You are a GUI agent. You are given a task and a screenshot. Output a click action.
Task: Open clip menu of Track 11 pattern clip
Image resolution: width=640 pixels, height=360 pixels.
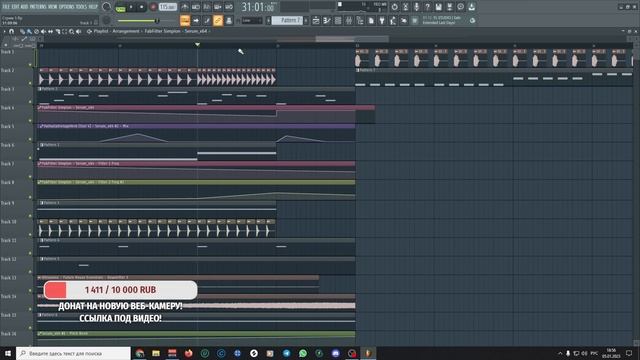[41, 240]
